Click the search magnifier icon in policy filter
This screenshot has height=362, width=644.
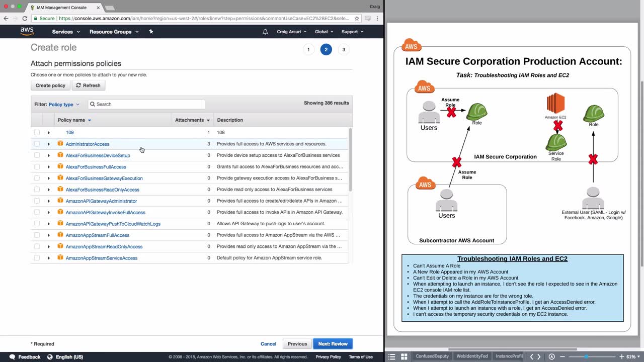point(93,104)
